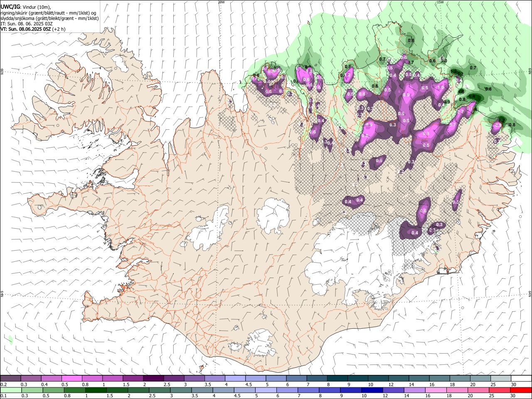Viewport: 532px width, 399px height.
Task: Select the lilac rain swatch from 14 to 16
Action: coord(415,390)
